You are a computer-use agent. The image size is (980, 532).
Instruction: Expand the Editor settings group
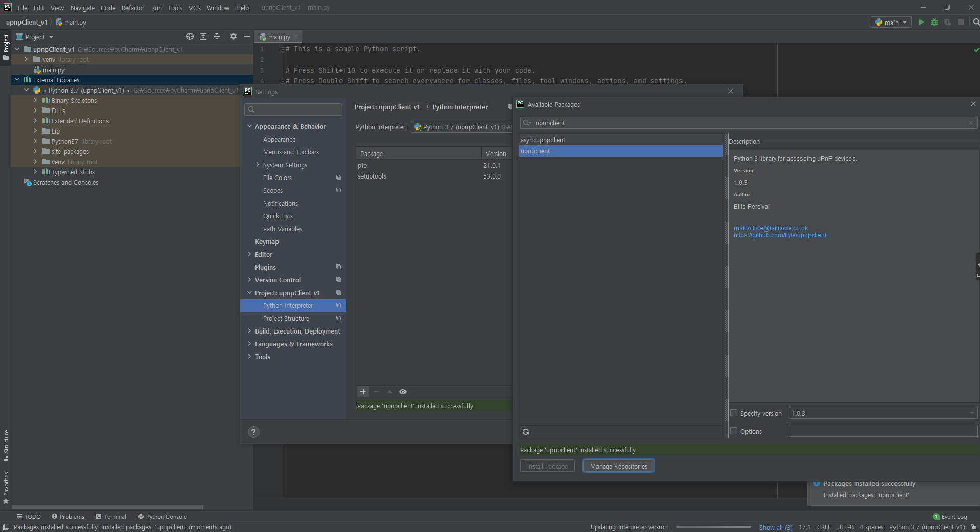click(249, 254)
